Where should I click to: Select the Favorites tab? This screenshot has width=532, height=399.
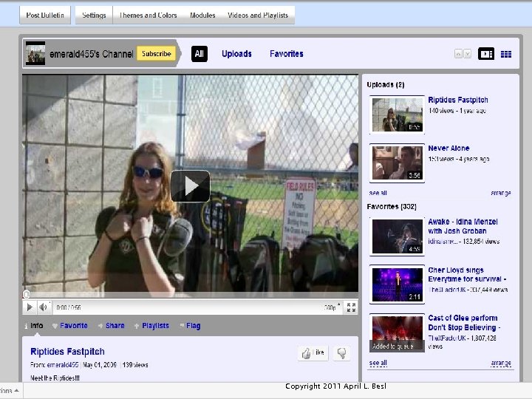point(287,54)
